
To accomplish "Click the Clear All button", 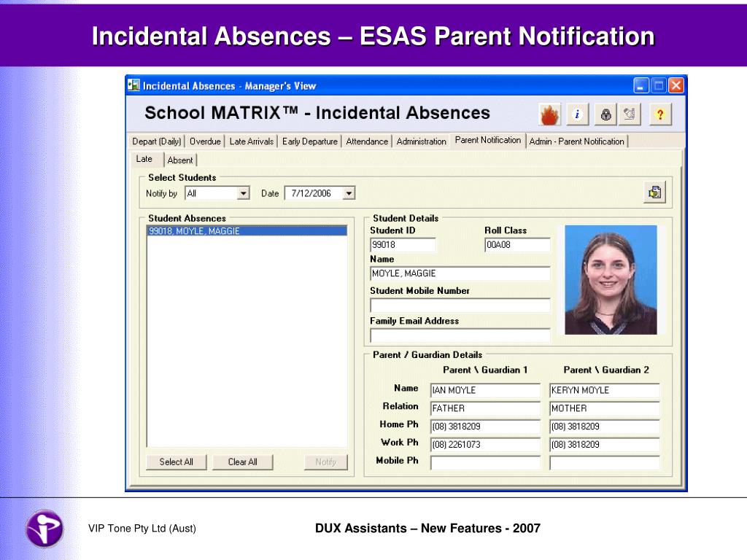I will [x=242, y=462].
